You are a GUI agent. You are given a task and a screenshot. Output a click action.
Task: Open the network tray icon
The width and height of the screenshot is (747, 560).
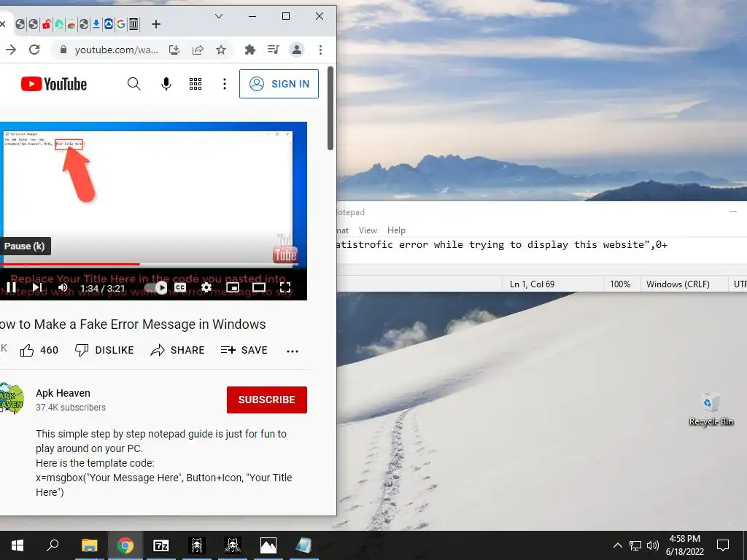[635, 545]
